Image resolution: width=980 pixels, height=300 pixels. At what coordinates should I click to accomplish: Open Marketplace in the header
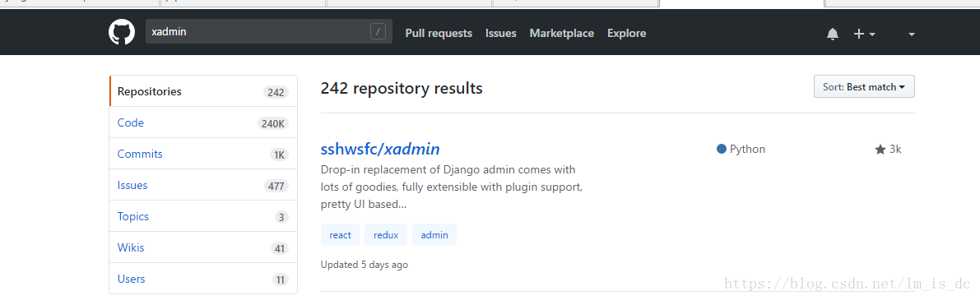(x=562, y=33)
